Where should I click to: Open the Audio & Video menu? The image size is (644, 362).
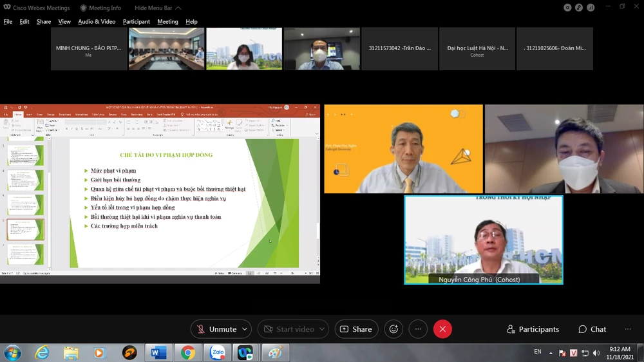pos(97,21)
